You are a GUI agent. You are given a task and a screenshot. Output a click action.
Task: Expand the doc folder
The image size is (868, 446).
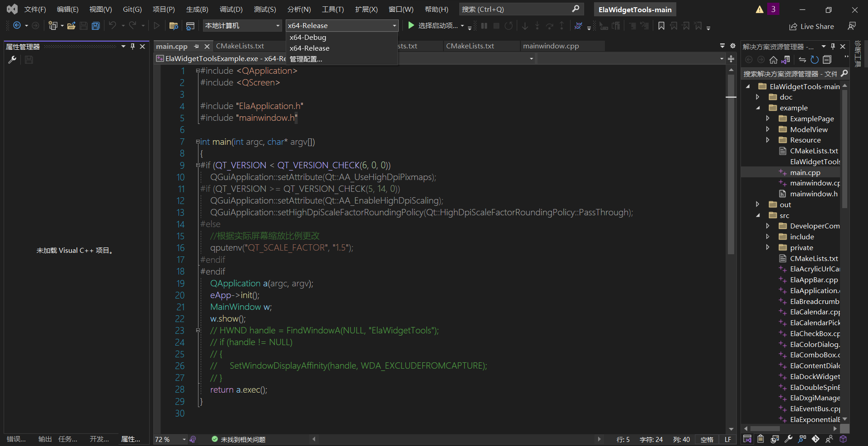(758, 97)
